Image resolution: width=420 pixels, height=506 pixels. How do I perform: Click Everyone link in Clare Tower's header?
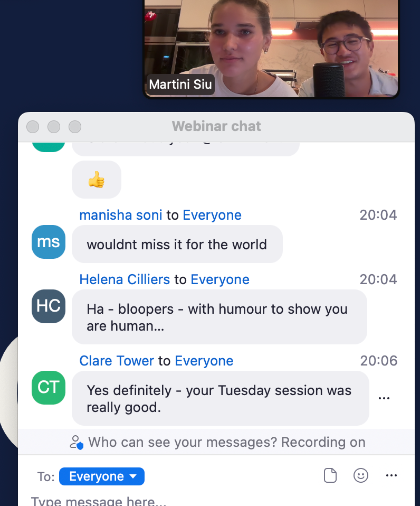click(204, 361)
